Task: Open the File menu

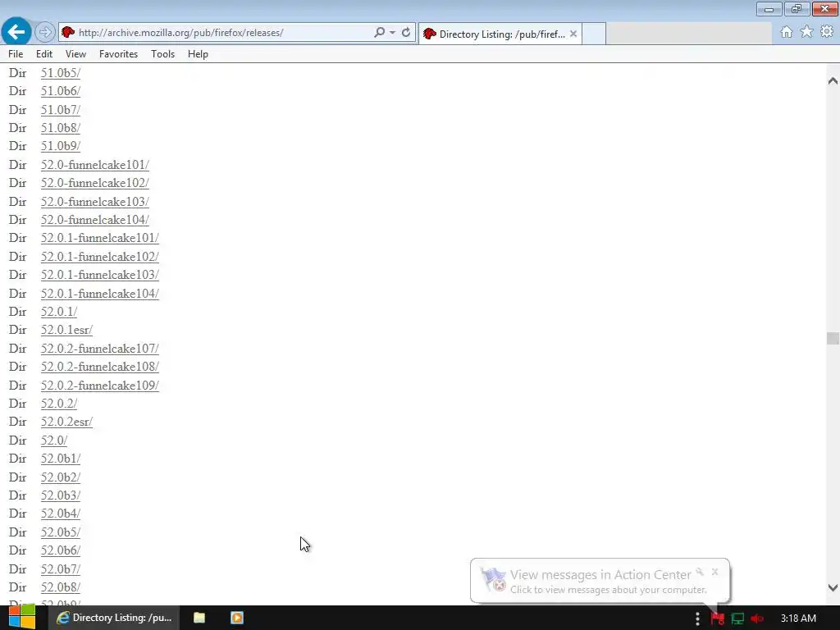Action: pyautogui.click(x=16, y=54)
